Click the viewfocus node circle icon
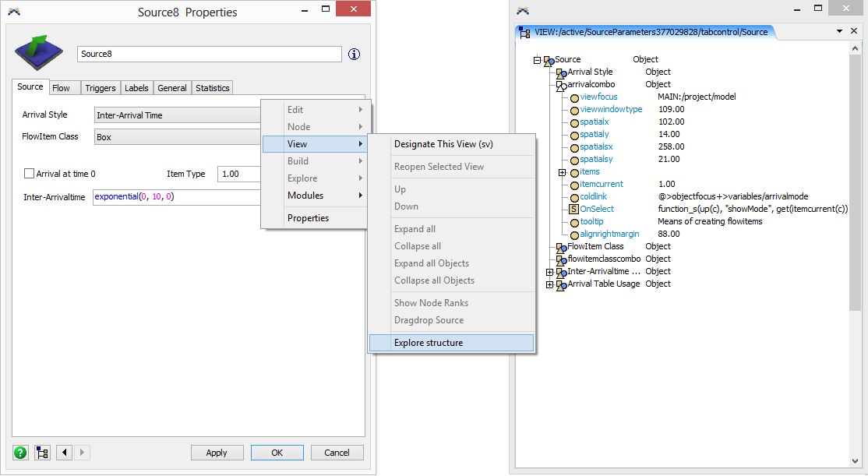 point(574,97)
